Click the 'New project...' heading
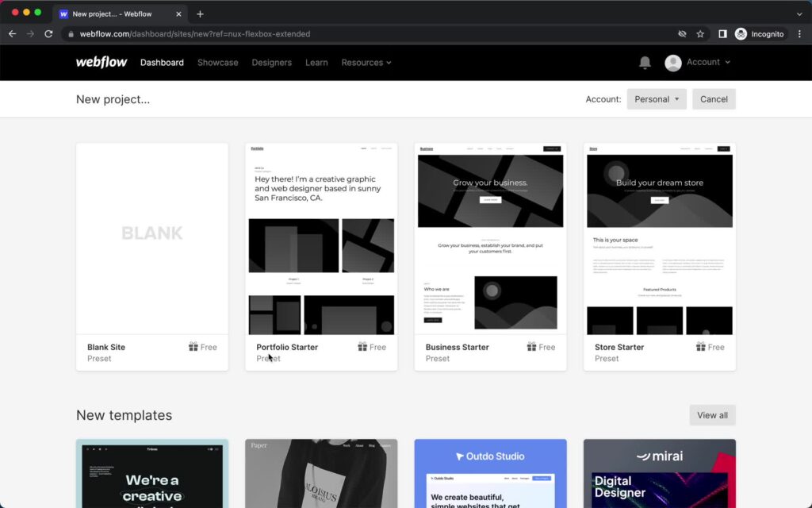 113,99
